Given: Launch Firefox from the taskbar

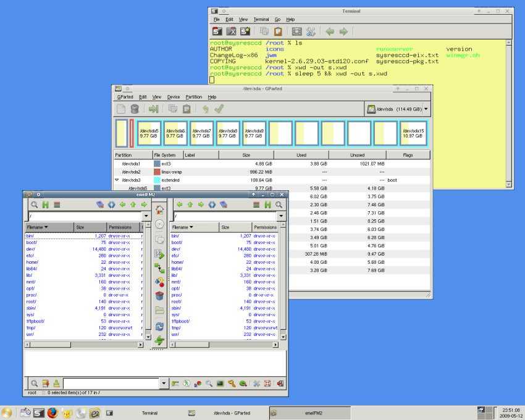Looking at the screenshot, I should click(53, 413).
